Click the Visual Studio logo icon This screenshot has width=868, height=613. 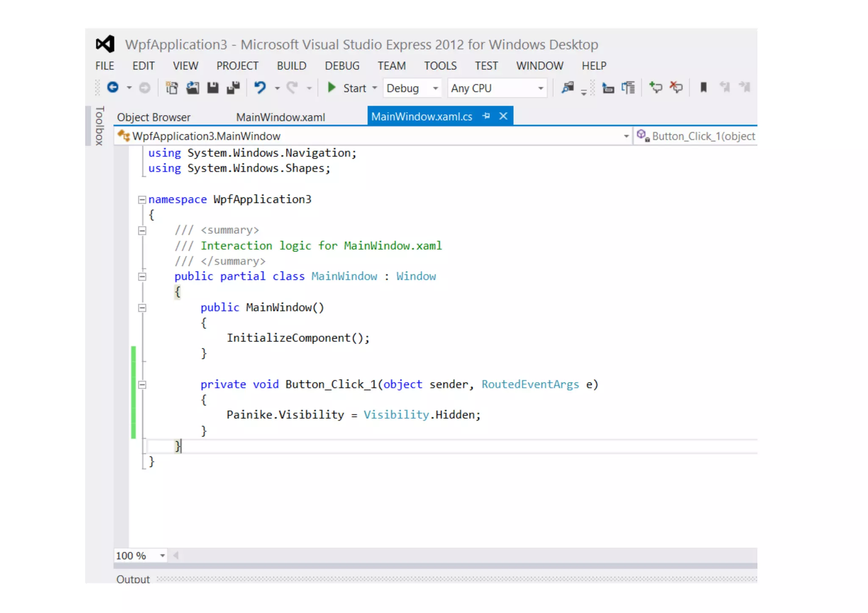pos(105,44)
